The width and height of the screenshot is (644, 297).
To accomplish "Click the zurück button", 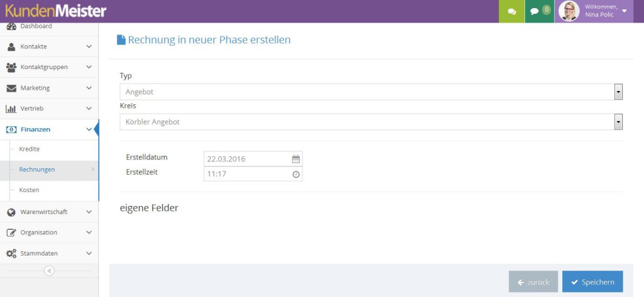I will click(533, 282).
